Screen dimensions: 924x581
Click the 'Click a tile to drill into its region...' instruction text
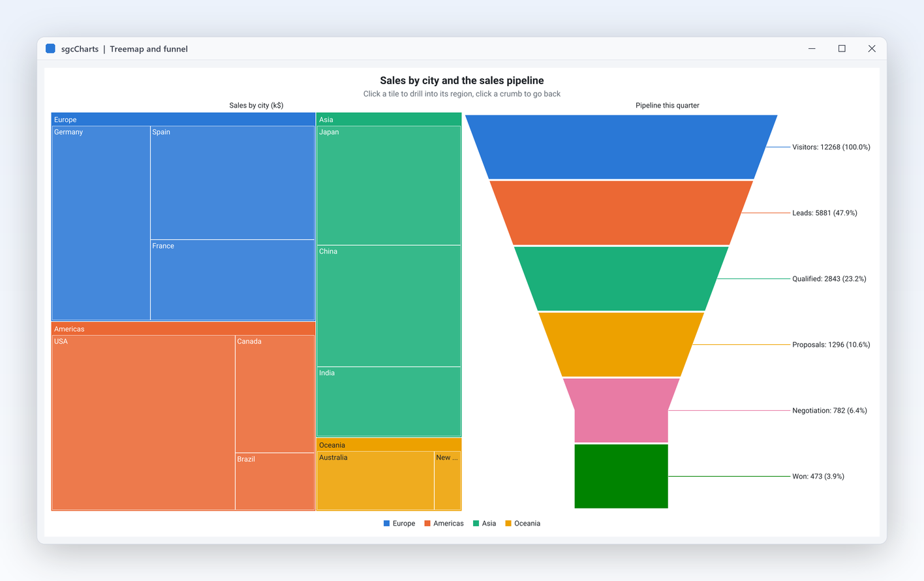coord(462,94)
